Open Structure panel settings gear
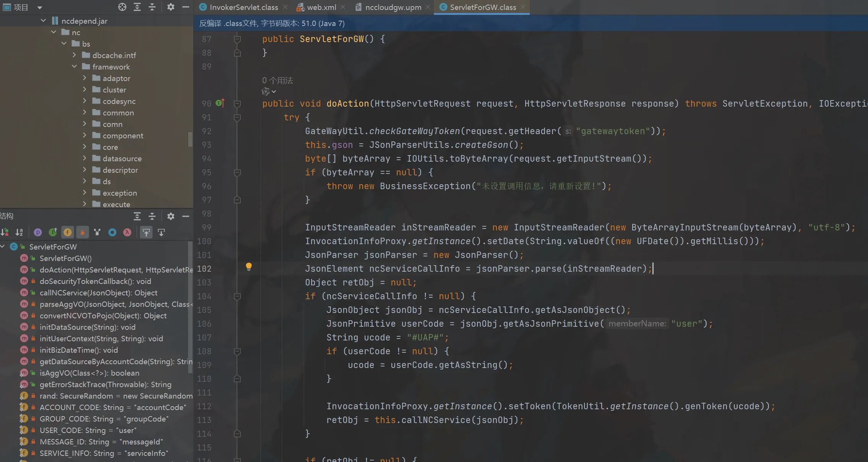Viewport: 868px width, 462px height. 171,216
